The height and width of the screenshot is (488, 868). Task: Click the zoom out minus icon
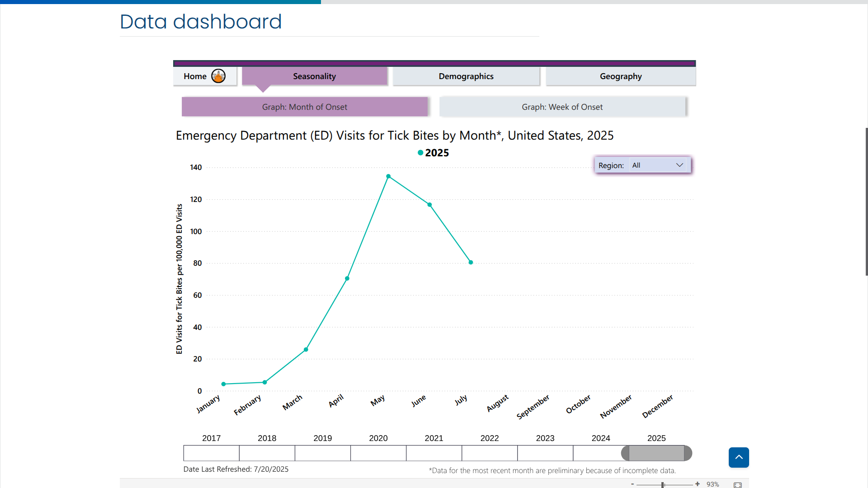pos(632,484)
